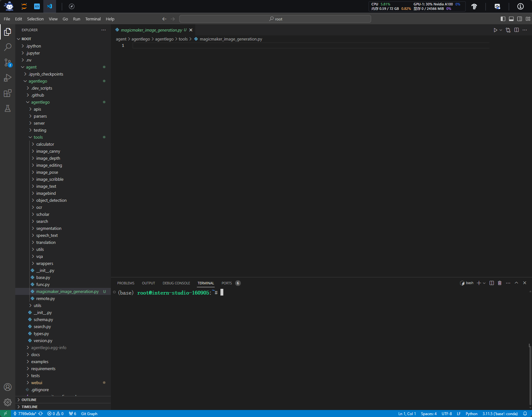This screenshot has height=417, width=532.
Task: Synchronize changes icon in status bar
Action: coord(41,414)
